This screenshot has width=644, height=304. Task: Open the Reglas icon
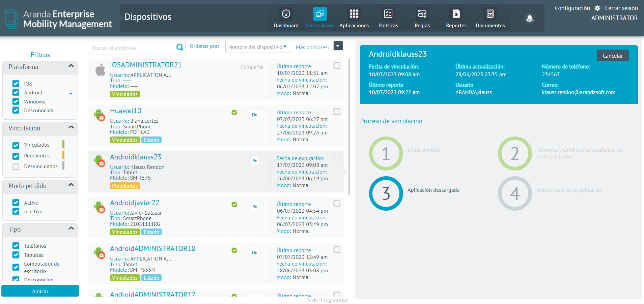422,14
